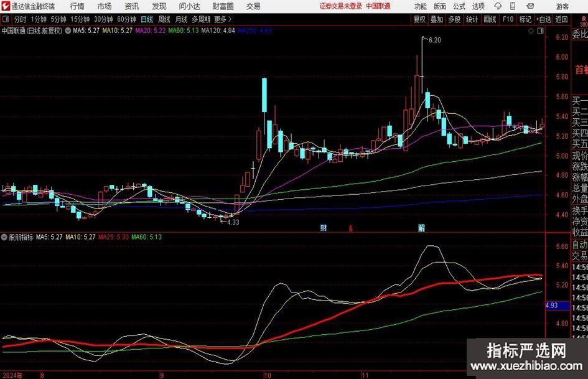Image resolution: width=588 pixels, height=379 pixels.
Task: Click the 标记 toolbar button
Action: click(x=525, y=19)
